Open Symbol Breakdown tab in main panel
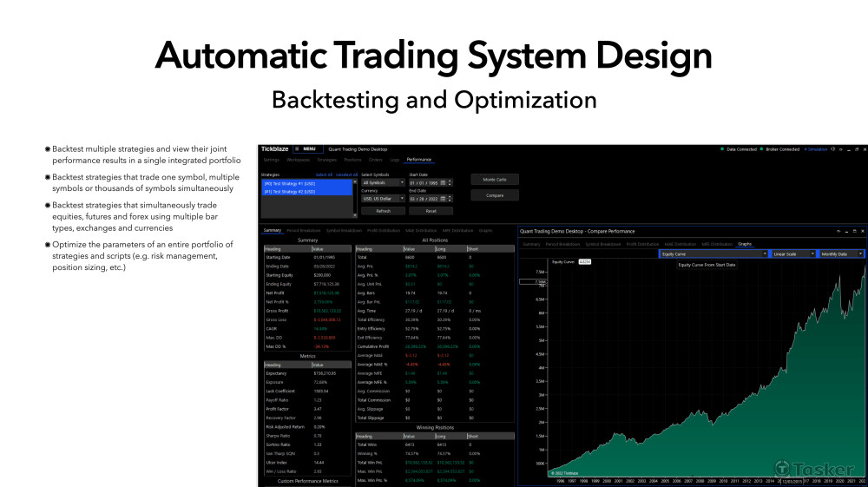Screen dimensions: 868x487 pyautogui.click(x=344, y=230)
